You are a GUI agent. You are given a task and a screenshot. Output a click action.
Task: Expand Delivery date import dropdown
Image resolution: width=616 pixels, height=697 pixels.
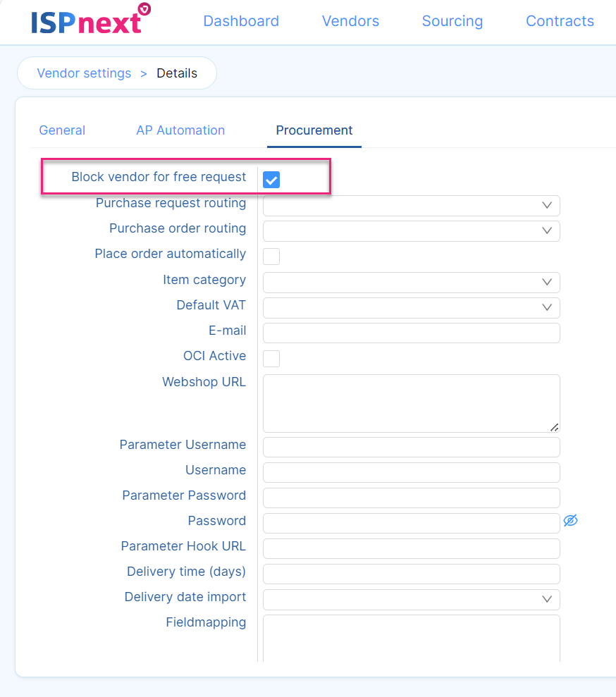click(x=411, y=600)
